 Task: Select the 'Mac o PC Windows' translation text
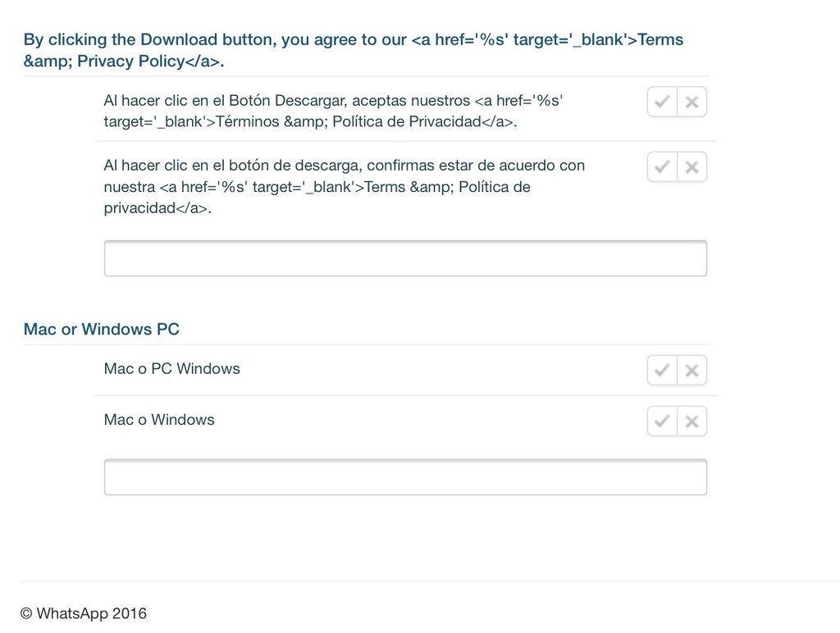(x=172, y=369)
